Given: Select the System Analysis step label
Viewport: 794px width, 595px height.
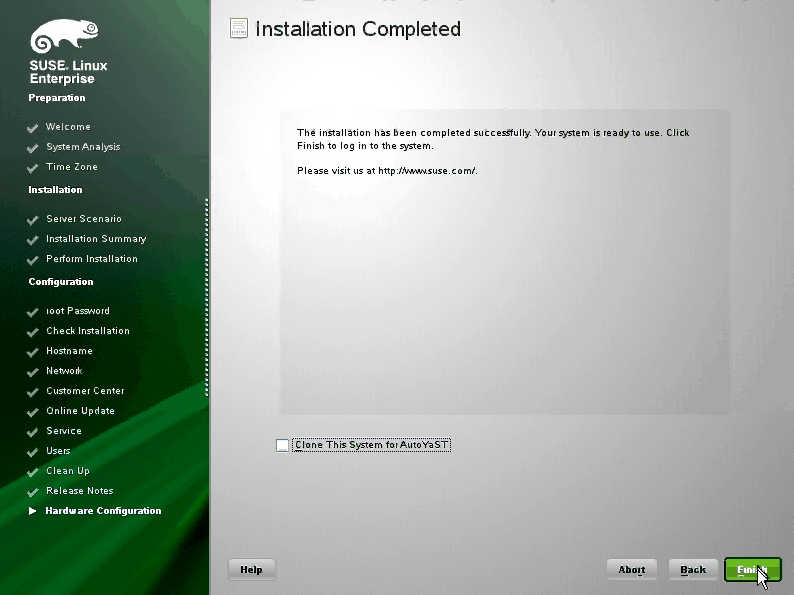Looking at the screenshot, I should 83,147.
